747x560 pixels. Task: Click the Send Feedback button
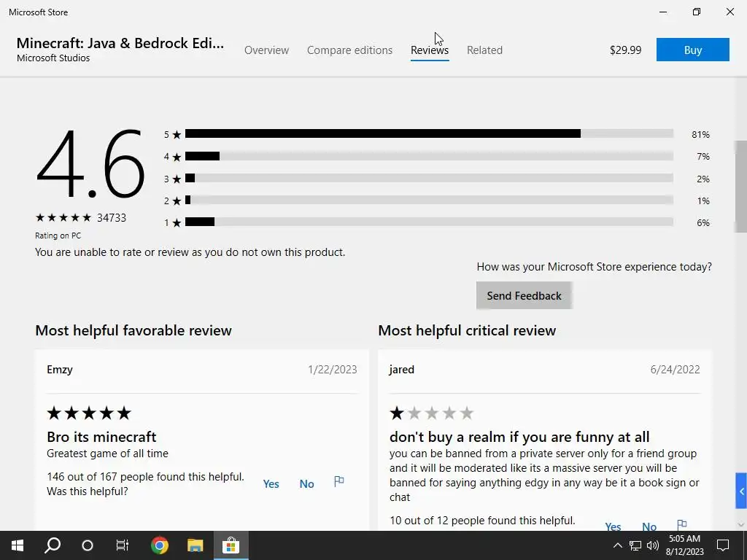coord(524,295)
